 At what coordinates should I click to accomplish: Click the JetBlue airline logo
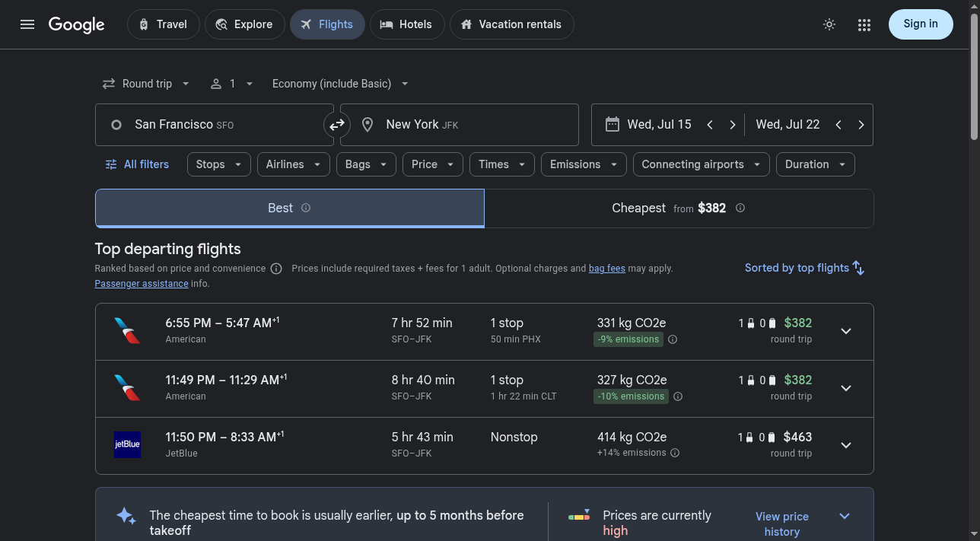pyautogui.click(x=127, y=444)
